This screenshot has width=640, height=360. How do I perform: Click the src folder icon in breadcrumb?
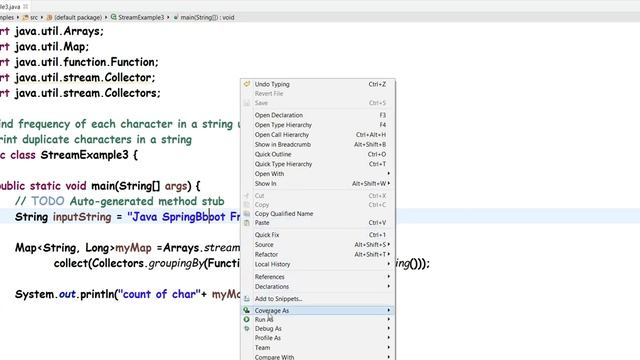[26, 18]
